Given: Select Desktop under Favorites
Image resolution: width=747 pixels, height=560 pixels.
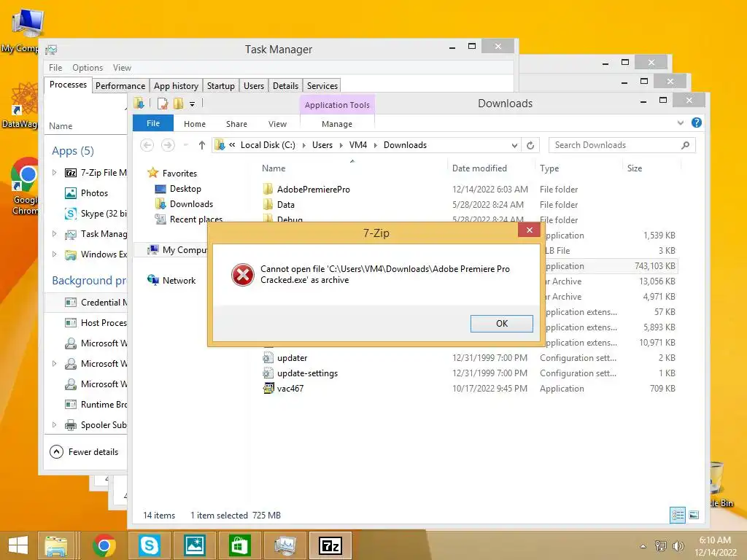Looking at the screenshot, I should point(185,189).
